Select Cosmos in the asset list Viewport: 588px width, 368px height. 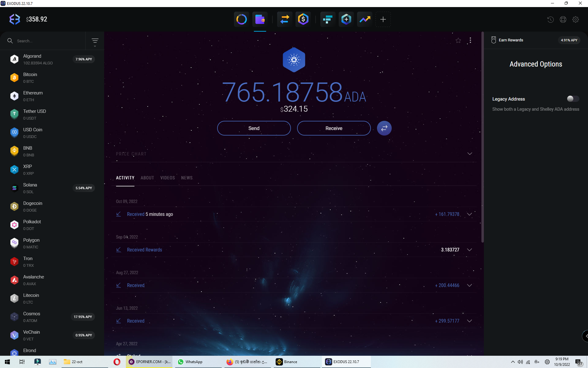(52, 317)
